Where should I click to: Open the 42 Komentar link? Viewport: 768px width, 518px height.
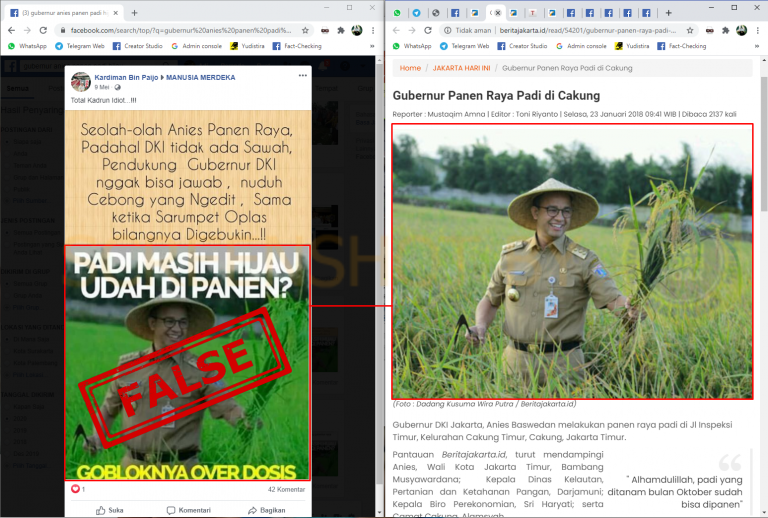point(286,489)
